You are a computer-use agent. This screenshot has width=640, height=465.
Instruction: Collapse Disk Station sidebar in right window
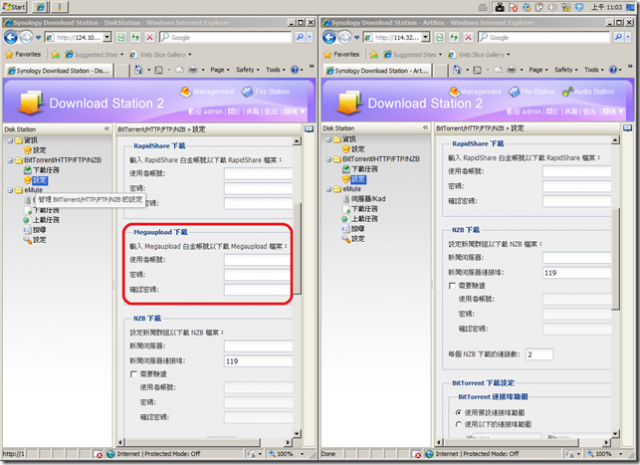pyautogui.click(x=425, y=128)
